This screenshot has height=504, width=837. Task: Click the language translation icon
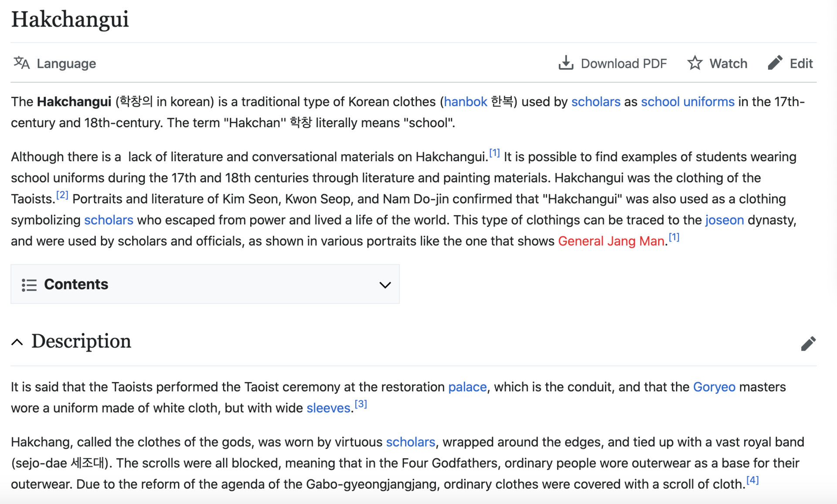point(21,63)
